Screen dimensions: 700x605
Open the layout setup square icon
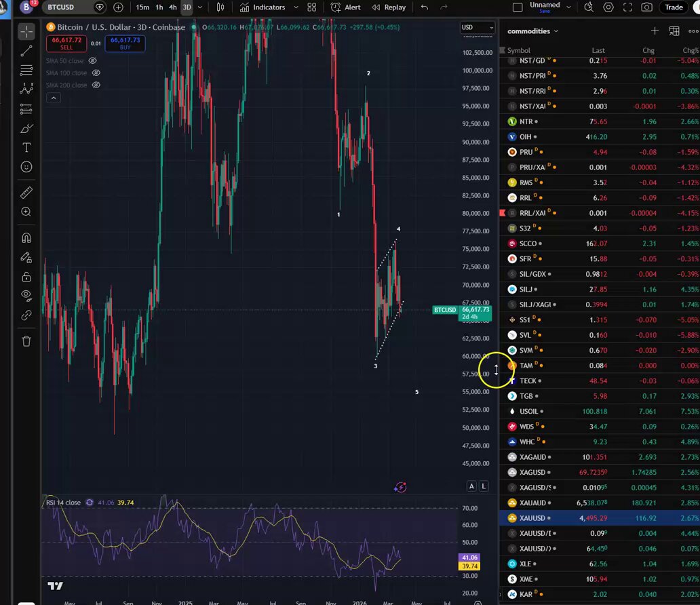tap(518, 7)
